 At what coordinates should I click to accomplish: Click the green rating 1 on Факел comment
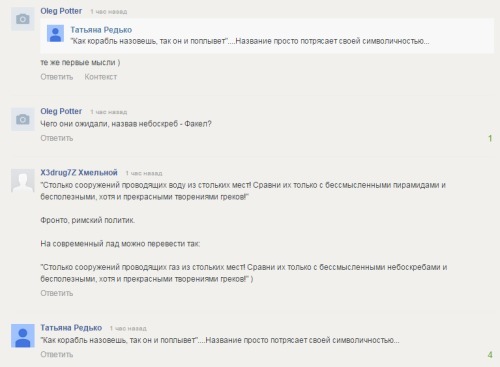click(x=490, y=138)
